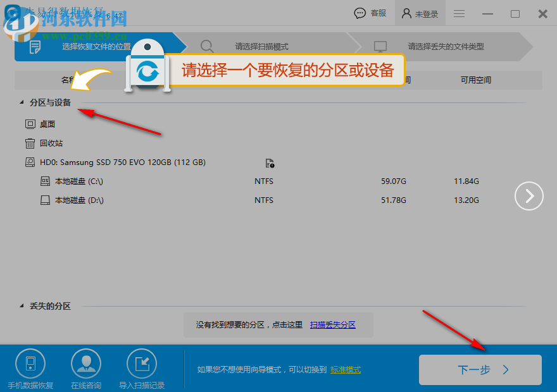Expand the 丢失的分区 section
Image resolution: width=557 pixels, height=392 pixels.
(21, 306)
